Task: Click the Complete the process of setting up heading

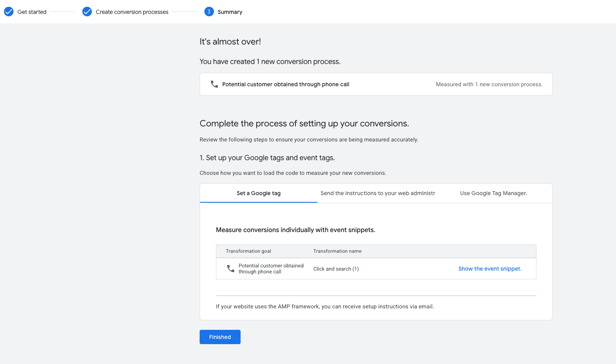Action: [x=304, y=124]
